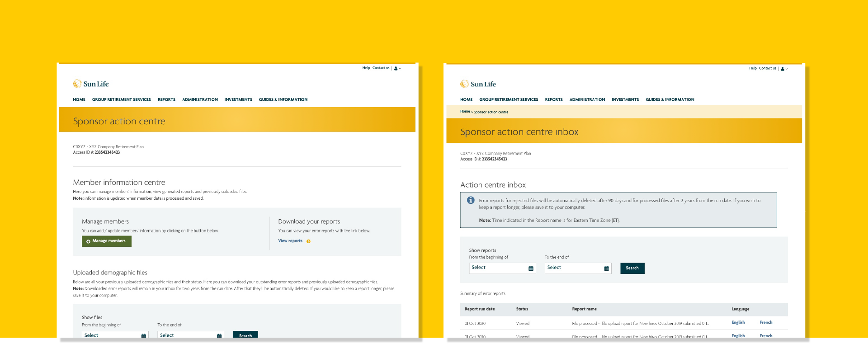Open user account icon above Sponsor action centre banner
The width and height of the screenshot is (868, 344).
coord(396,68)
